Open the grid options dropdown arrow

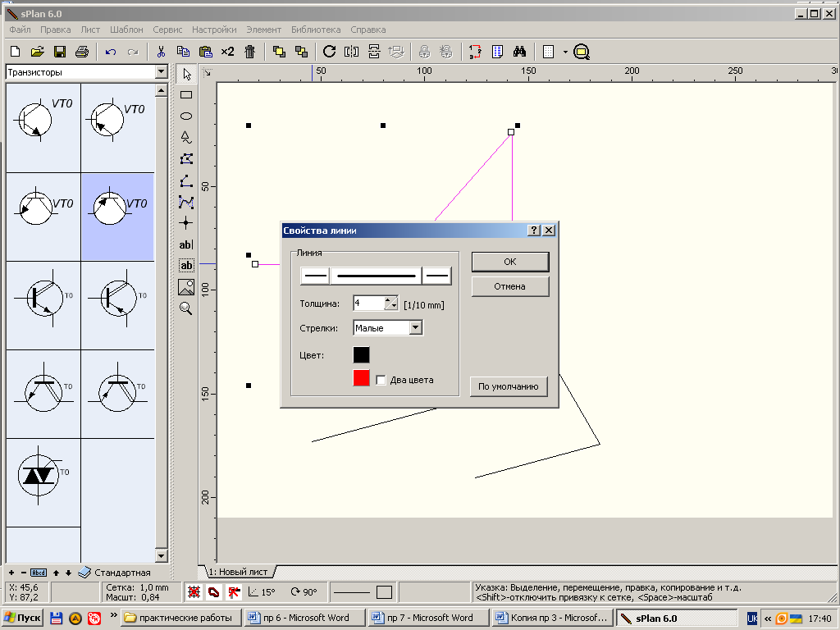(565, 52)
